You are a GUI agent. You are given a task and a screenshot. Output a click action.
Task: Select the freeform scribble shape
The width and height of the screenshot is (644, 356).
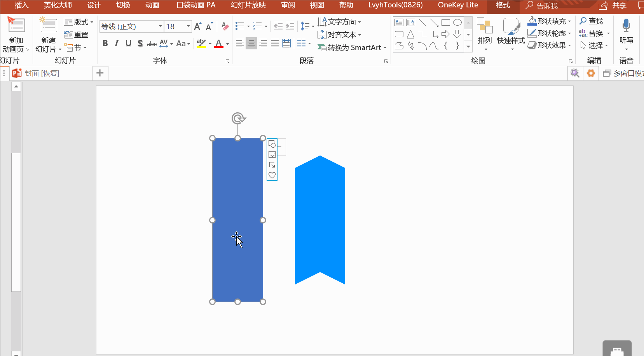tap(411, 46)
